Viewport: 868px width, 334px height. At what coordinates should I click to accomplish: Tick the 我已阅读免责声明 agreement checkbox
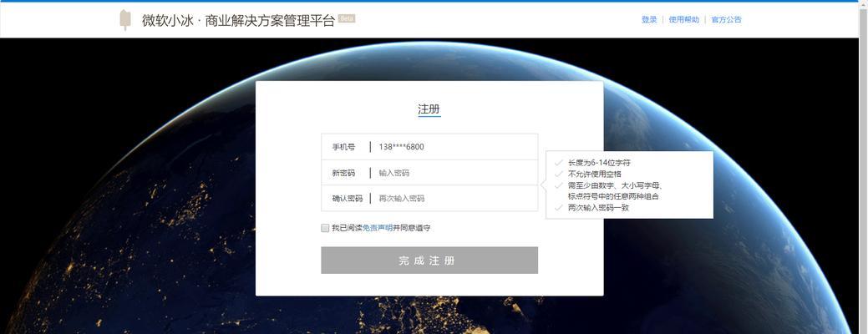(325, 228)
